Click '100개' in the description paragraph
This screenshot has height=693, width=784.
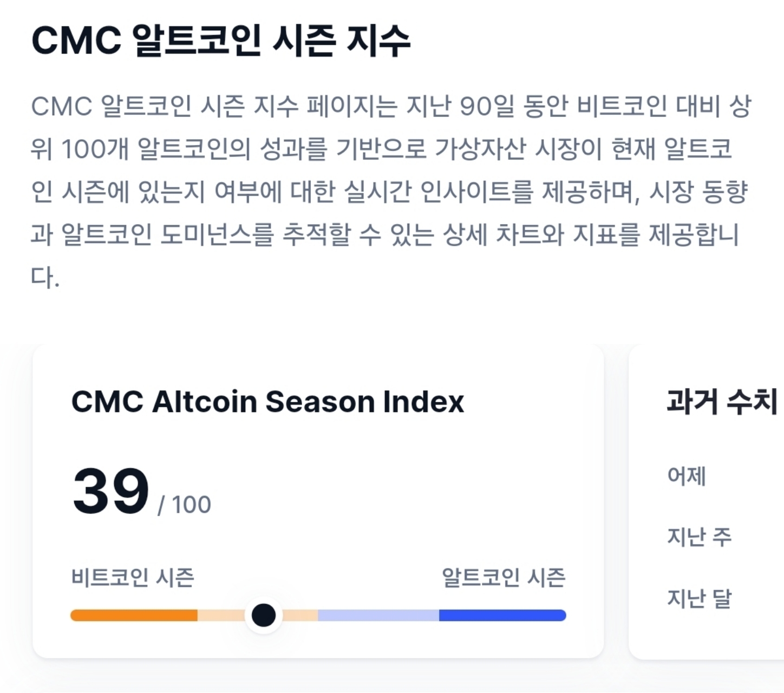(94, 149)
